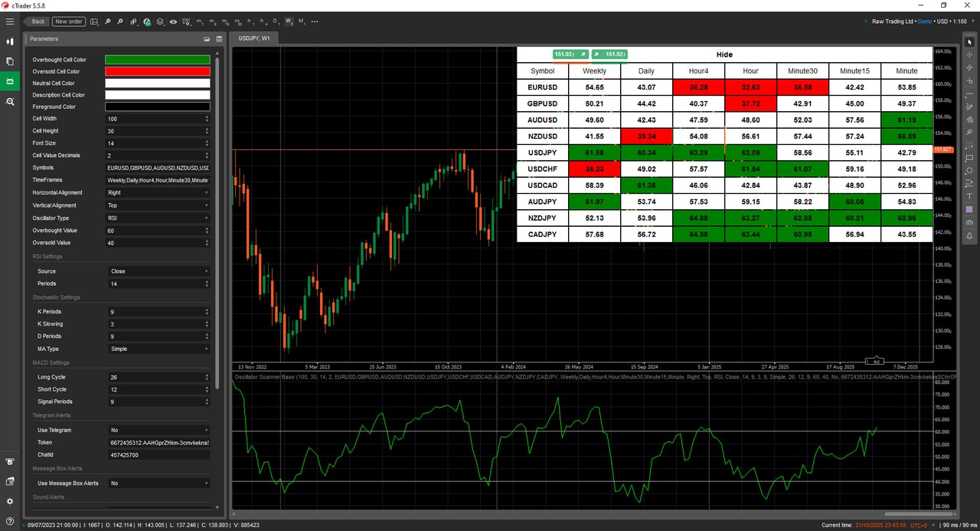Click the settings gear in left sidebar
Viewport: 980px width, 531px height.
10,501
